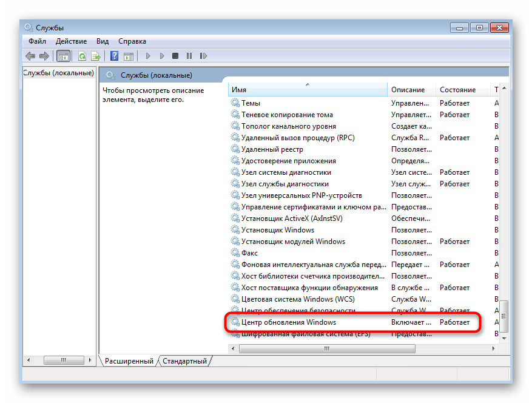Click the Службы icon in the title bar

pyautogui.click(x=29, y=27)
